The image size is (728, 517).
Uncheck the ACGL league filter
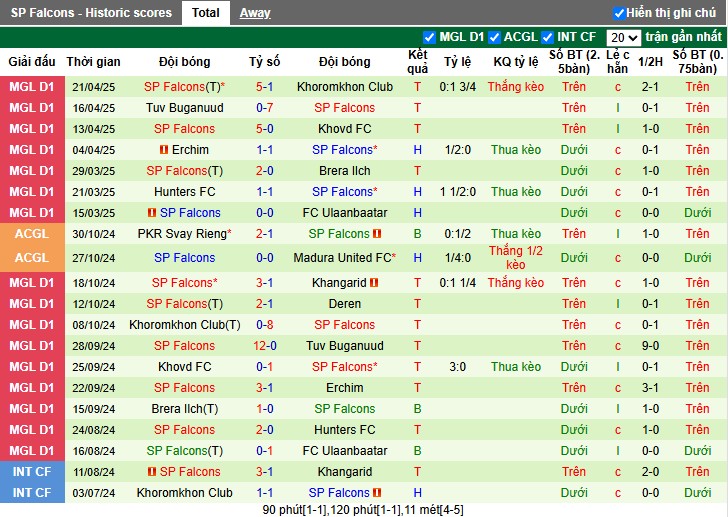click(494, 37)
